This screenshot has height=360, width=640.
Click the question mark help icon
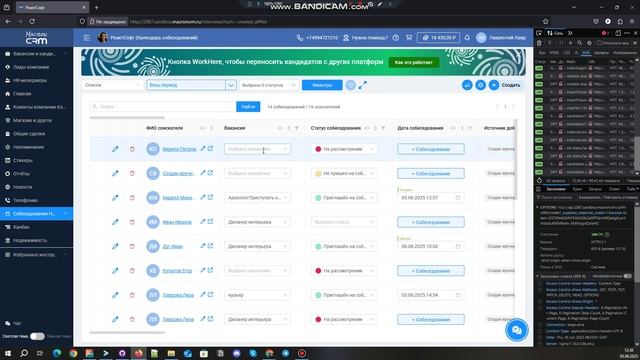tap(396, 38)
